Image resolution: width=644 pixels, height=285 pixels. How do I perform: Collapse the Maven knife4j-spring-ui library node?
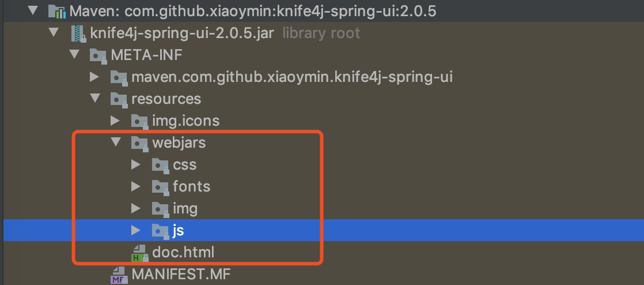pyautogui.click(x=32, y=11)
